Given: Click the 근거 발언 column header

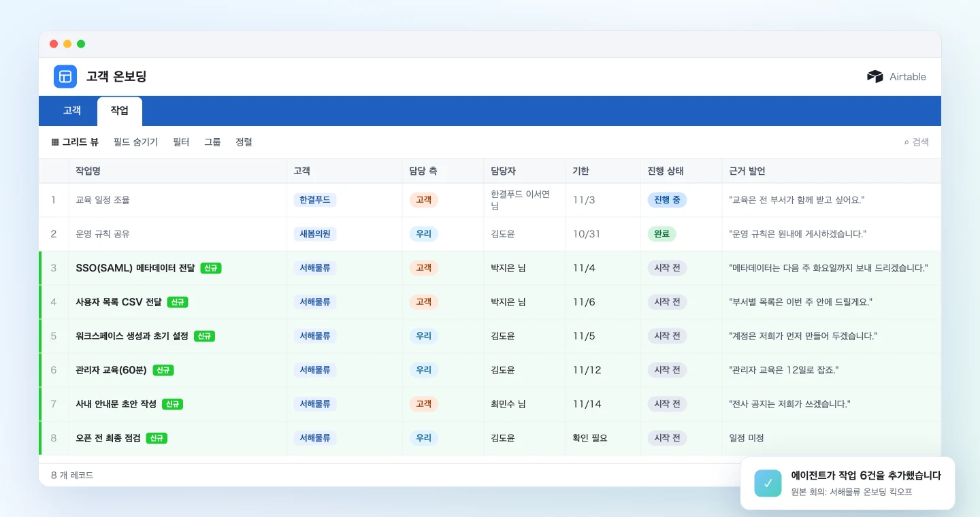Looking at the screenshot, I should pos(832,171).
